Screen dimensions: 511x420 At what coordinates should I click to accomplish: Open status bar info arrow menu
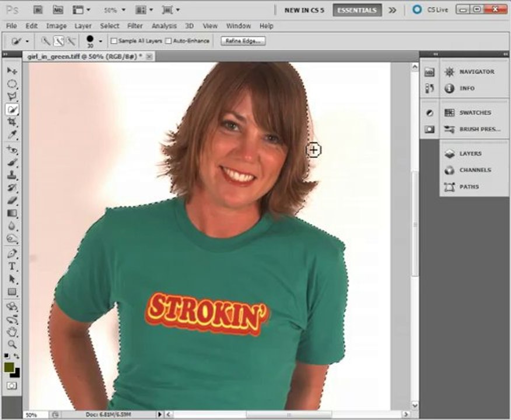point(160,415)
